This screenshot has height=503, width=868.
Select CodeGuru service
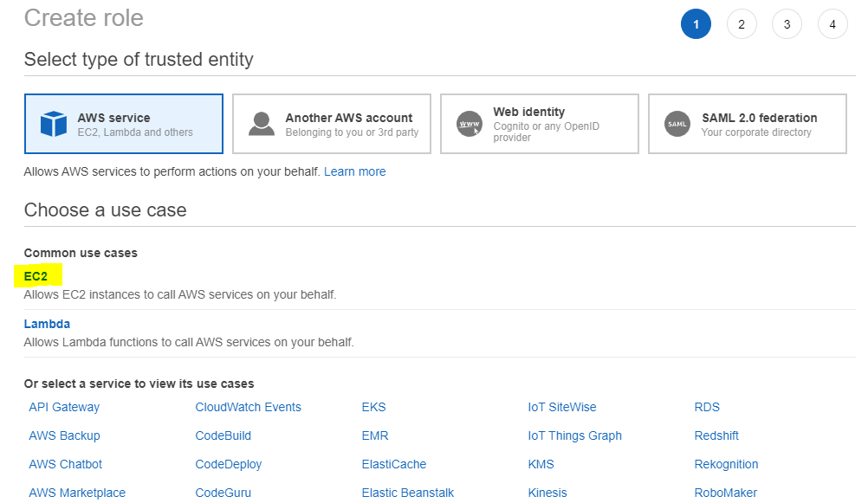(223, 493)
